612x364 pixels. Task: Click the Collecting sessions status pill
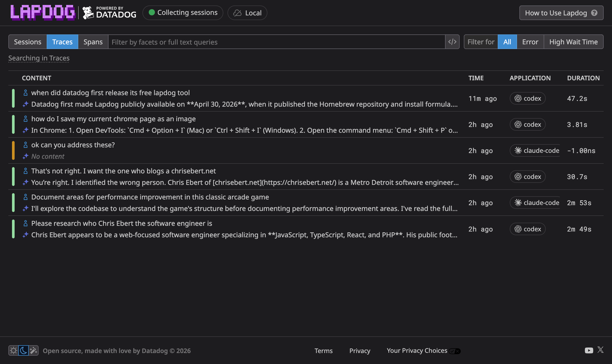[183, 13]
